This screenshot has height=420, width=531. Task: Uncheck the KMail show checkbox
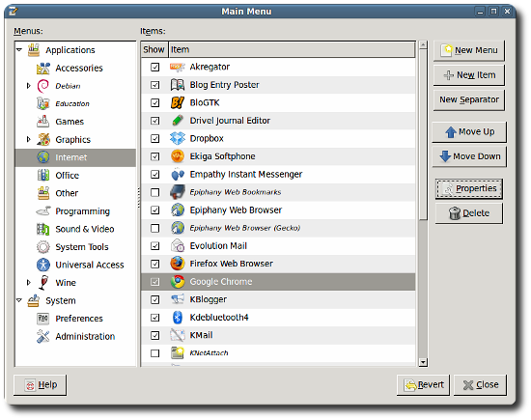(x=155, y=335)
